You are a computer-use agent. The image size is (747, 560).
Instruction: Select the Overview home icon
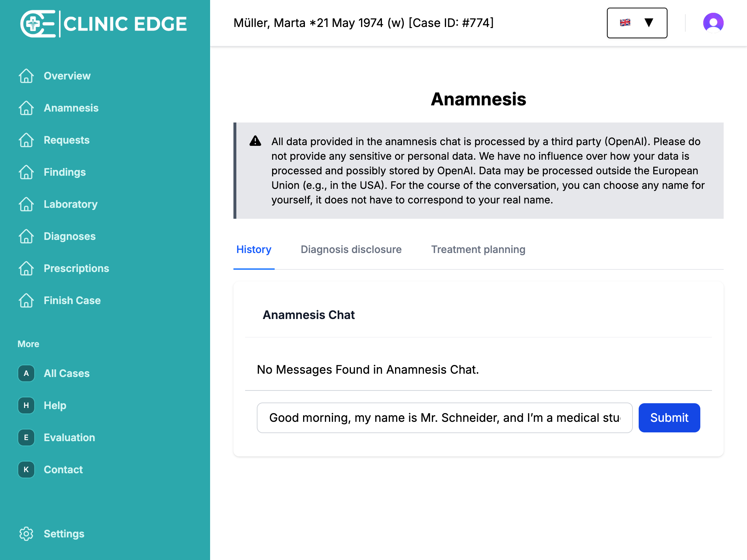(x=26, y=76)
